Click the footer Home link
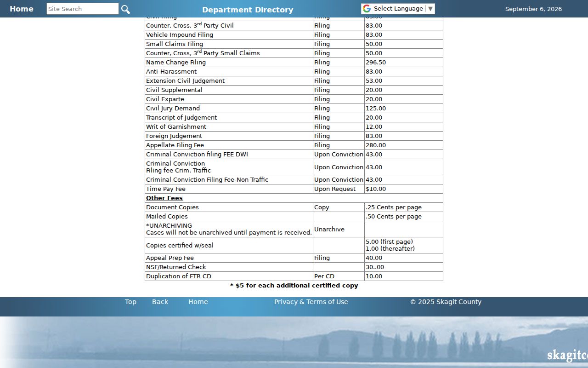Image resolution: width=588 pixels, height=368 pixels. click(x=198, y=302)
